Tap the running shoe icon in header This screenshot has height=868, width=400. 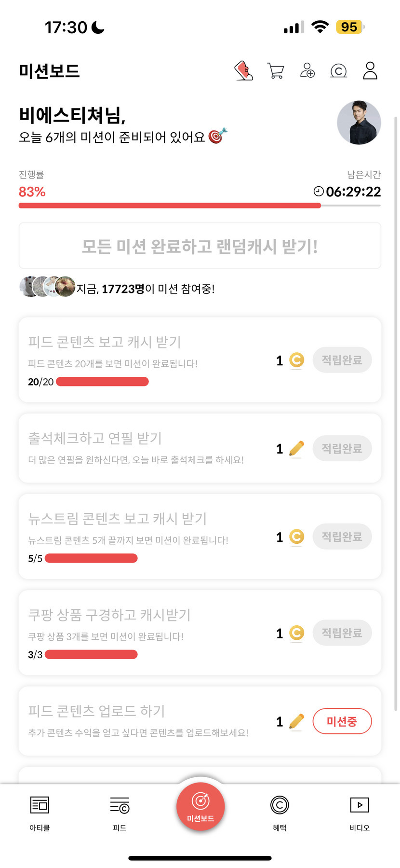point(244,70)
